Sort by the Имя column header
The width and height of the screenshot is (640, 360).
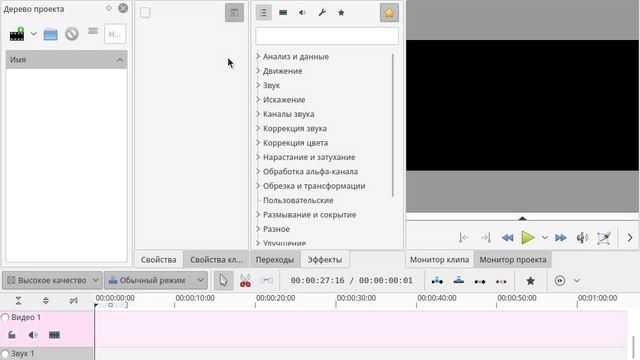[67, 60]
